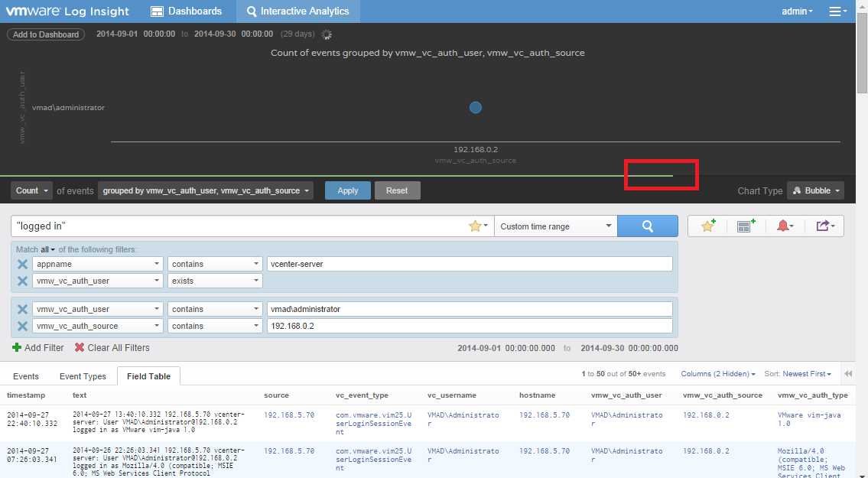Click the timestamp column header
The width and height of the screenshot is (868, 478).
[x=26, y=395]
